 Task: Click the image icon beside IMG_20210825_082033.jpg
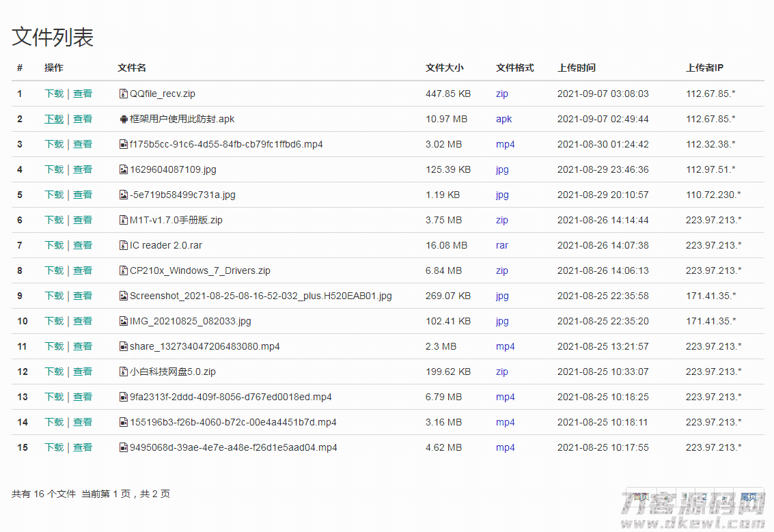(x=124, y=321)
